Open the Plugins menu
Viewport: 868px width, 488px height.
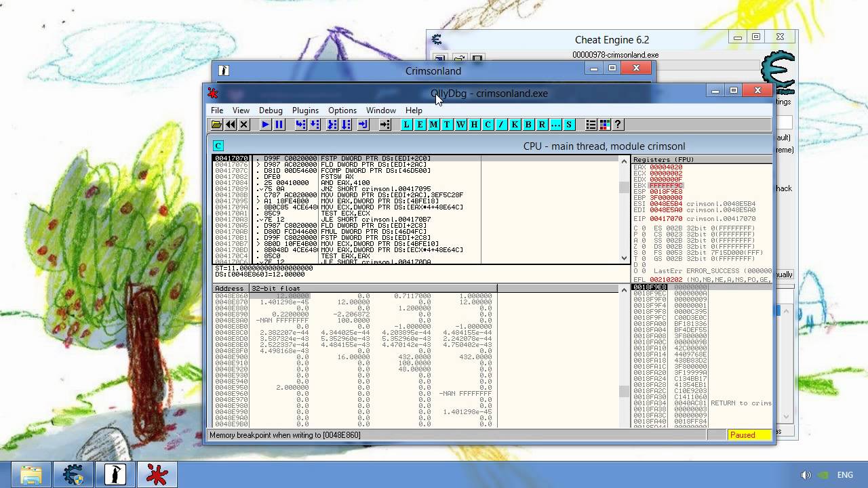(x=305, y=110)
